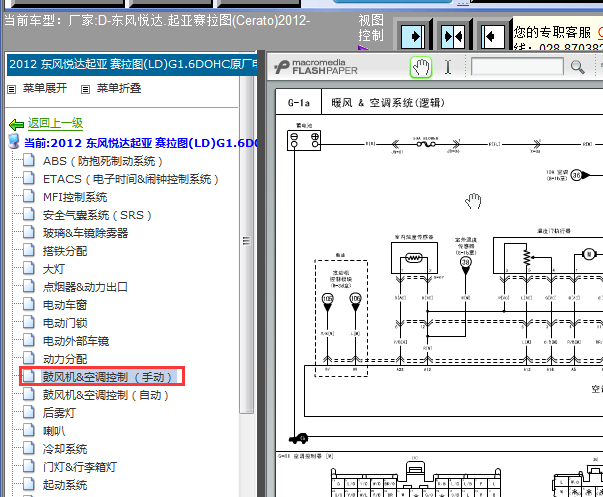Select 鼓风机&空调控制（自动）item
The width and height of the screenshot is (603, 497).
[106, 395]
